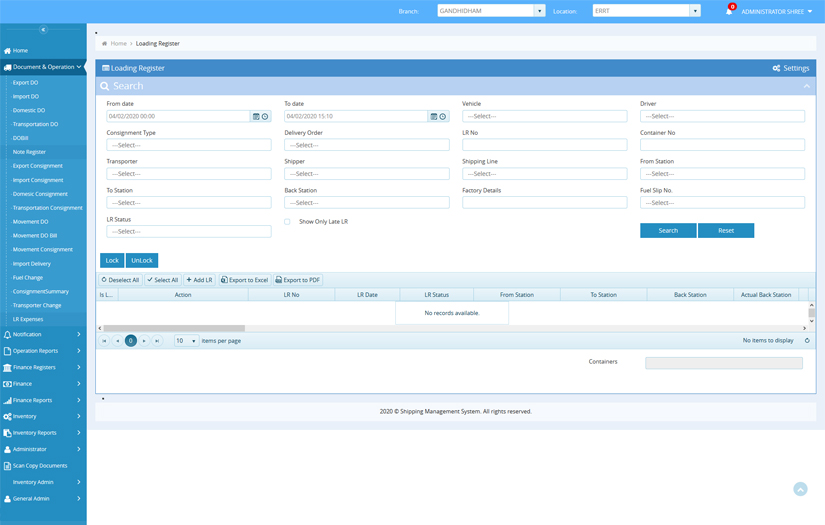Click Add LR toolbar button
The height and width of the screenshot is (525, 825).
pos(199,280)
